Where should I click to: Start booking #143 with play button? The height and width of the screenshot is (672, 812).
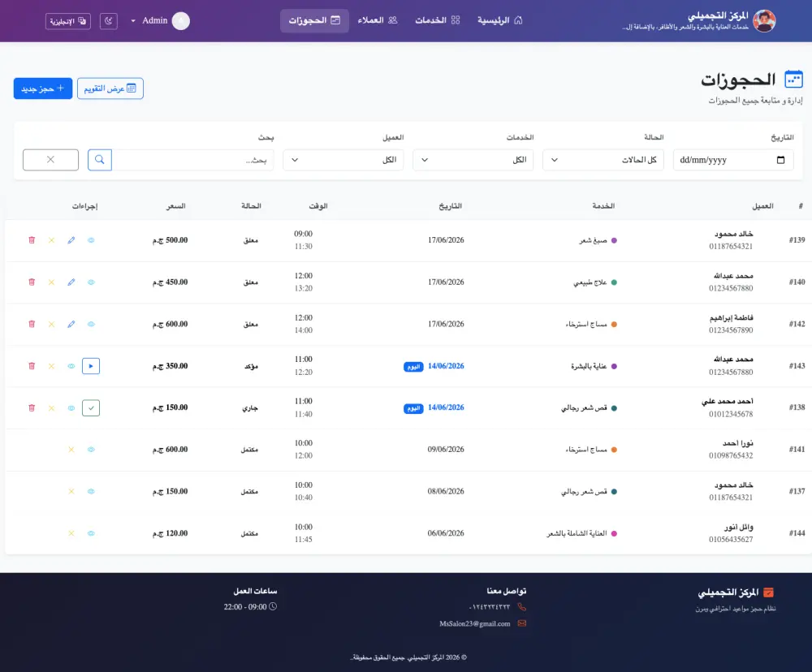click(x=91, y=366)
